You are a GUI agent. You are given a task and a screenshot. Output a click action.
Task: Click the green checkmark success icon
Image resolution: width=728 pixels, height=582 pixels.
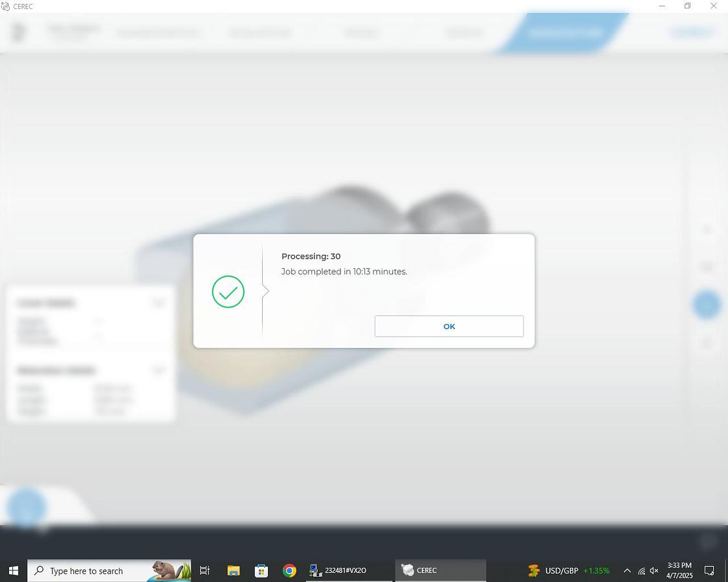228,292
